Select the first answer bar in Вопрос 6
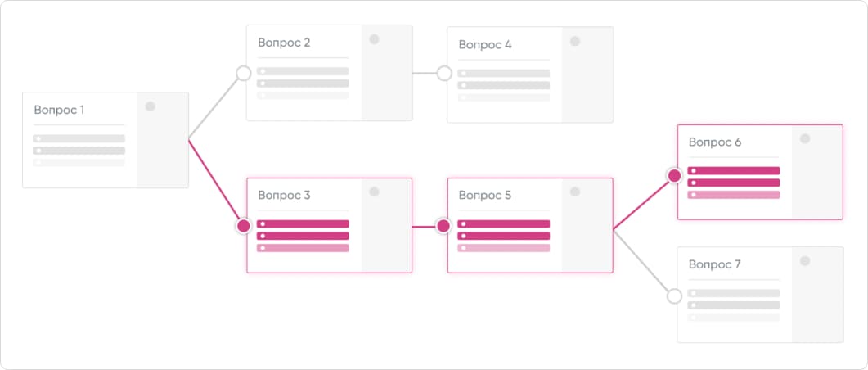 coord(734,171)
